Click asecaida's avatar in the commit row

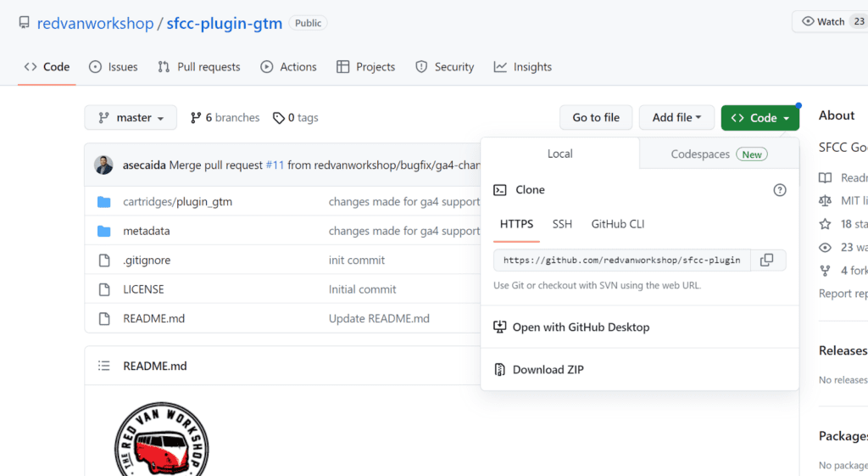[103, 165]
